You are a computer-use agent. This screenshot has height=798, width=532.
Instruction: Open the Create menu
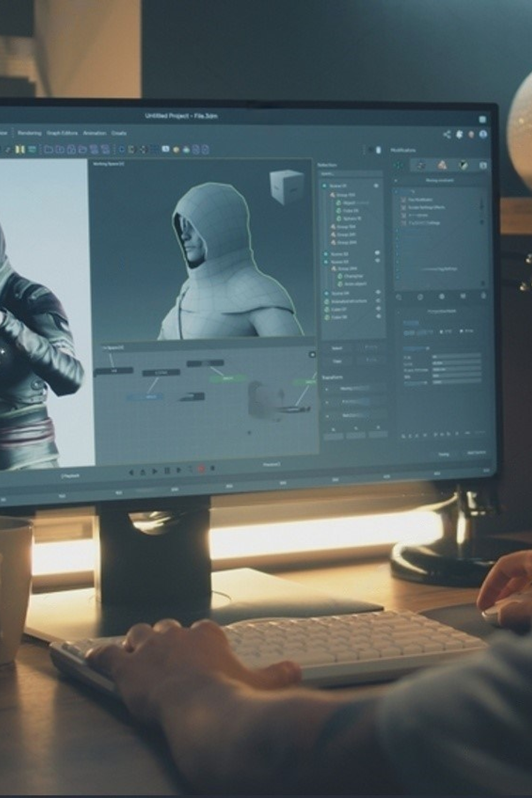coord(119,133)
